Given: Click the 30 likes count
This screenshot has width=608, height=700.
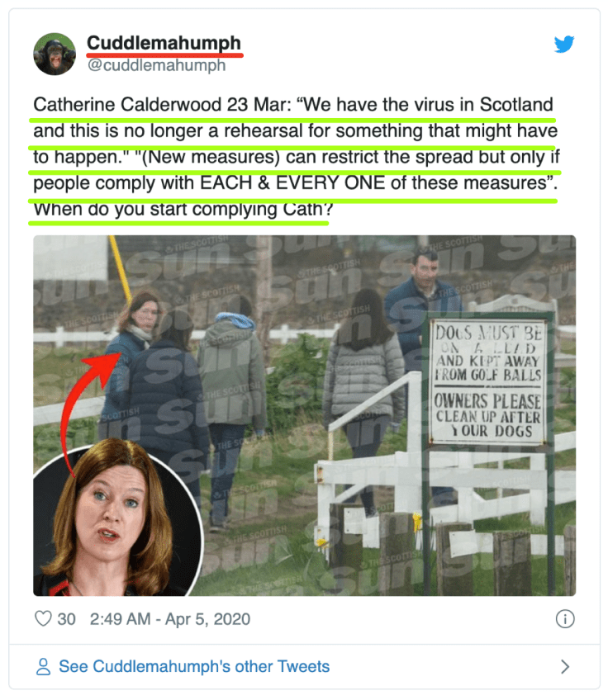Looking at the screenshot, I should coord(66,619).
